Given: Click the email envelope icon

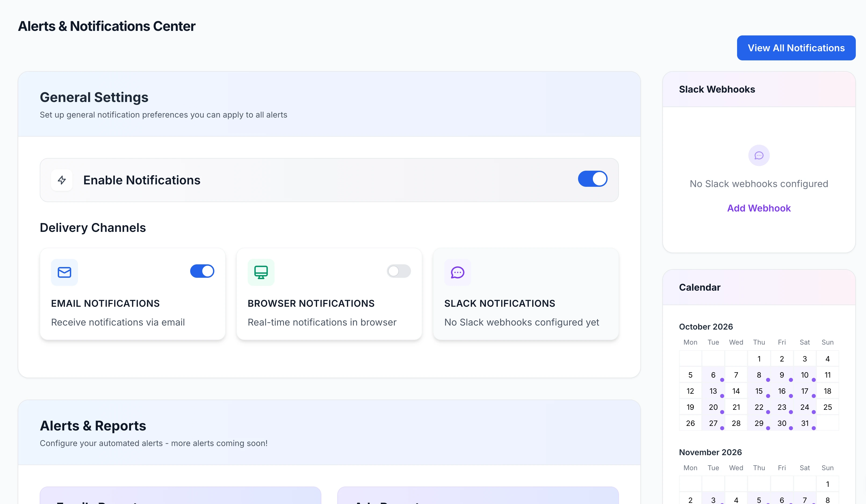Looking at the screenshot, I should (x=64, y=272).
